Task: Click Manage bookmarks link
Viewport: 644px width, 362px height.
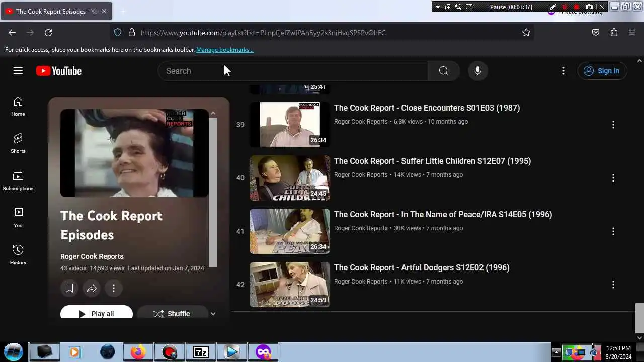Action: click(225, 50)
